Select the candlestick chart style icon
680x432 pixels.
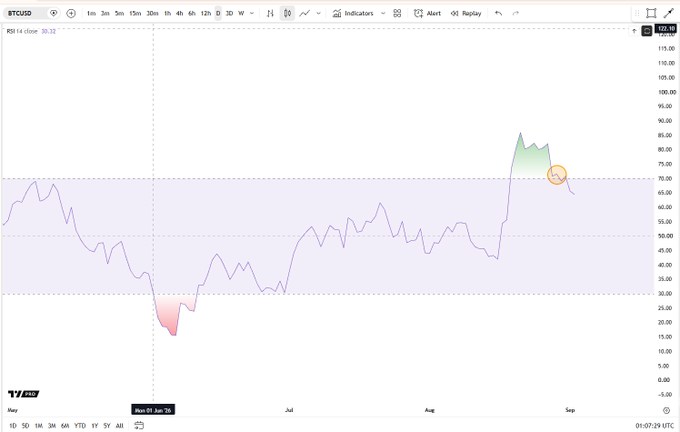tap(287, 13)
